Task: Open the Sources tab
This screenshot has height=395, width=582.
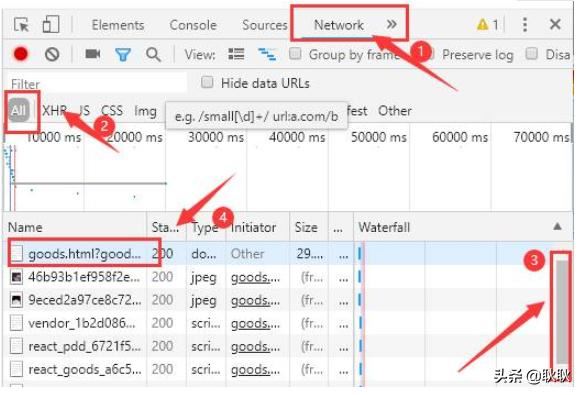Action: click(265, 25)
